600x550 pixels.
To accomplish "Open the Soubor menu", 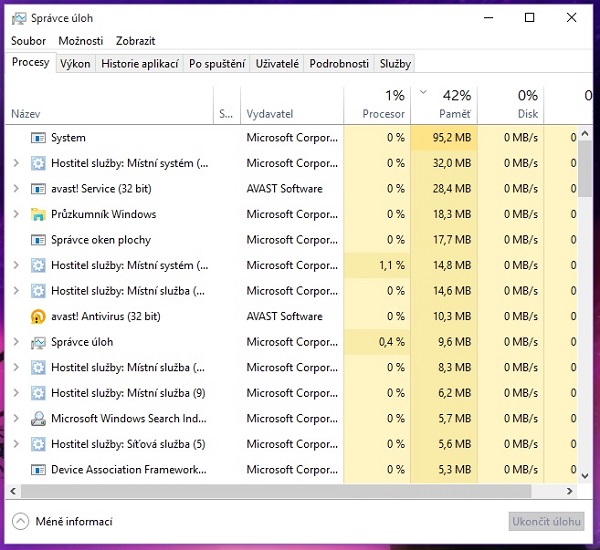I will (x=29, y=41).
